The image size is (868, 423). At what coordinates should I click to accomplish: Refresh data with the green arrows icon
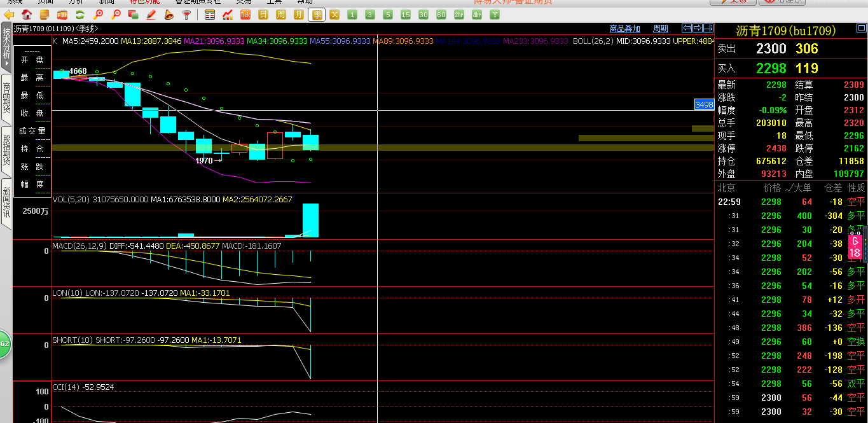[x=80, y=14]
